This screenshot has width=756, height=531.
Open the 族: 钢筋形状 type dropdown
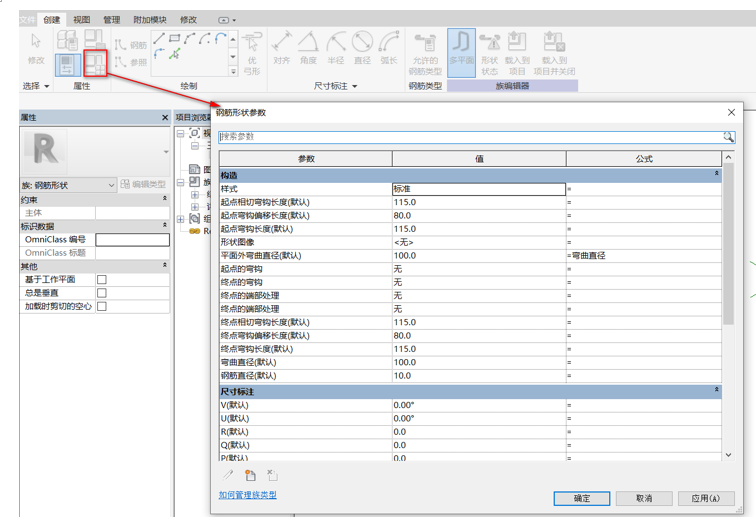point(110,185)
